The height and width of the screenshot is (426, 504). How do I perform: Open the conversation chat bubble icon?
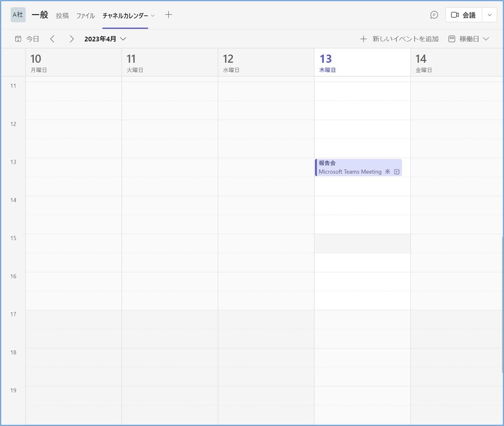click(434, 15)
